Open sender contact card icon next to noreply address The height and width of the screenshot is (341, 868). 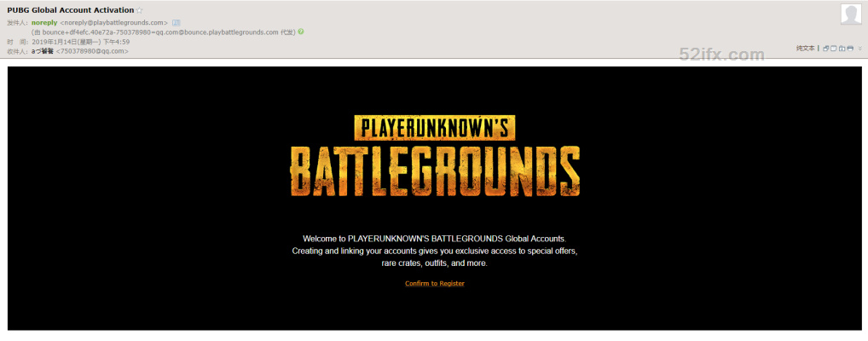[176, 23]
